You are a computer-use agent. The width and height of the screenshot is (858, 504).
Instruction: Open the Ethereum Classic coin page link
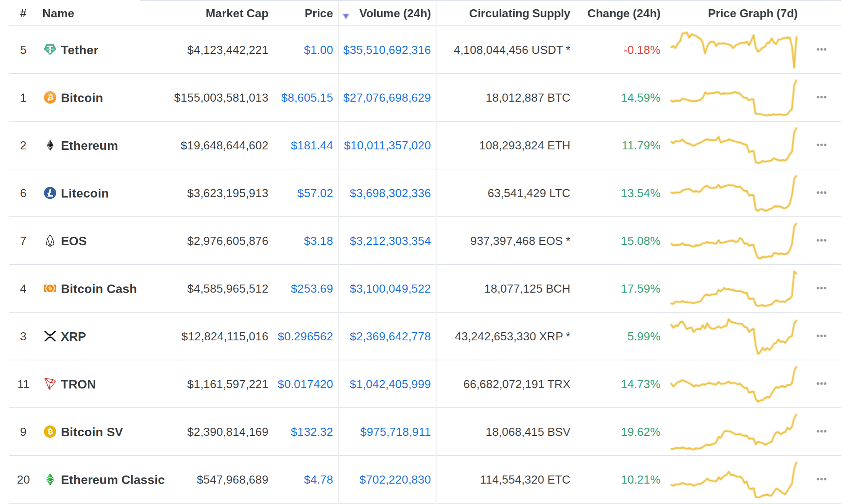[x=112, y=480]
